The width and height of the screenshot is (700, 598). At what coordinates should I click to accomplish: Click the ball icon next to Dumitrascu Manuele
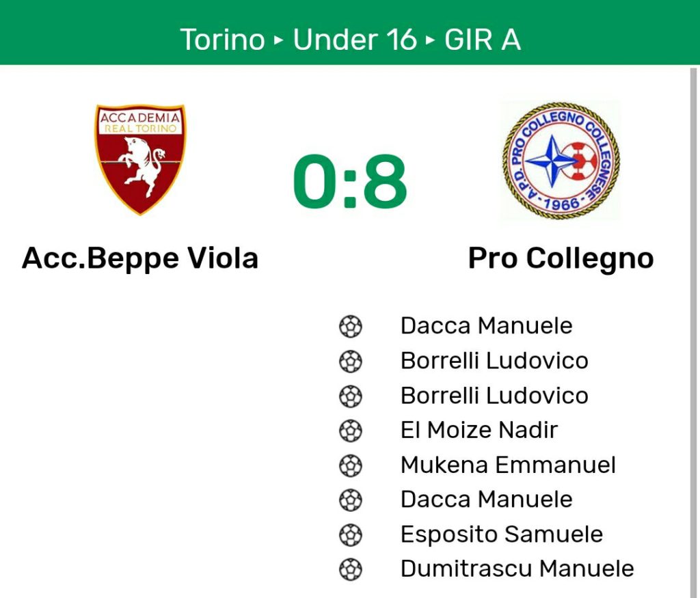(x=351, y=569)
